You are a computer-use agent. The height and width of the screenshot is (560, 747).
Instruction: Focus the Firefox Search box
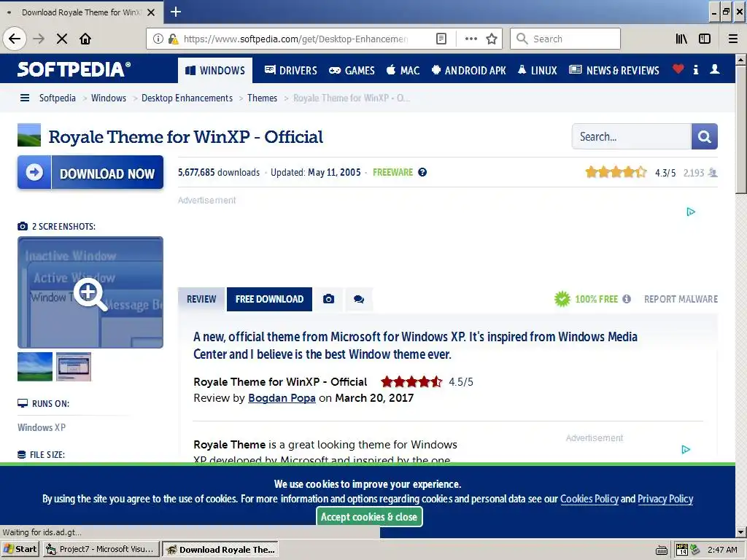pyautogui.click(x=565, y=39)
